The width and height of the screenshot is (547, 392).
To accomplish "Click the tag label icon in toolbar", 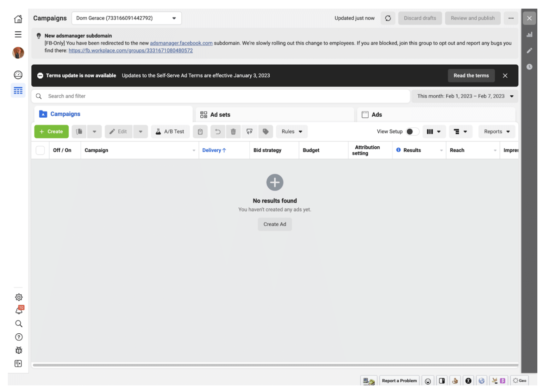I will click(x=266, y=131).
